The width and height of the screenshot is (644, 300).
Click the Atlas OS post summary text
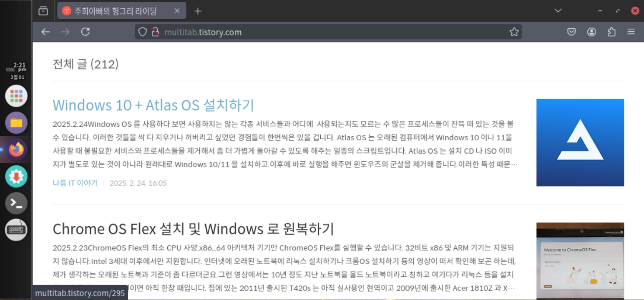[285, 144]
